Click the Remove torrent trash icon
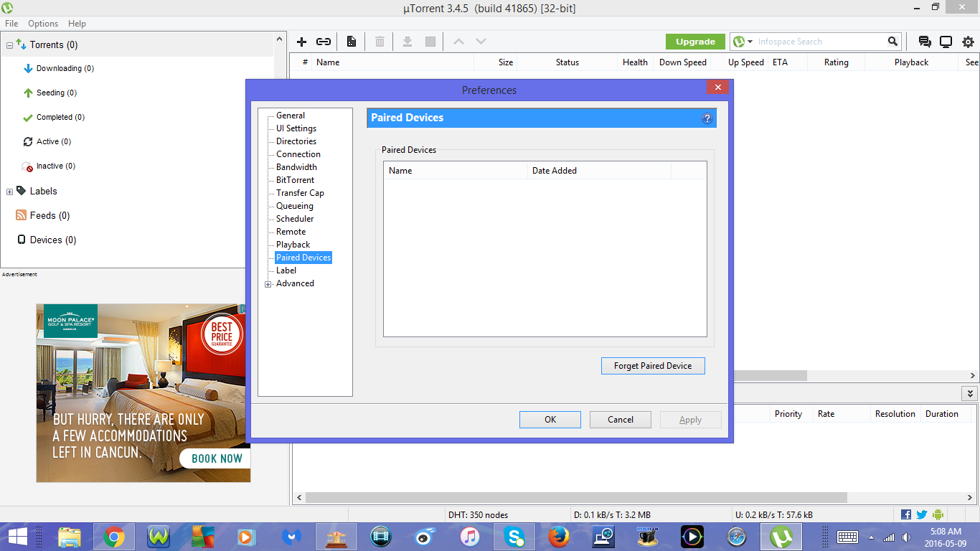This screenshot has width=980, height=551. pos(380,42)
